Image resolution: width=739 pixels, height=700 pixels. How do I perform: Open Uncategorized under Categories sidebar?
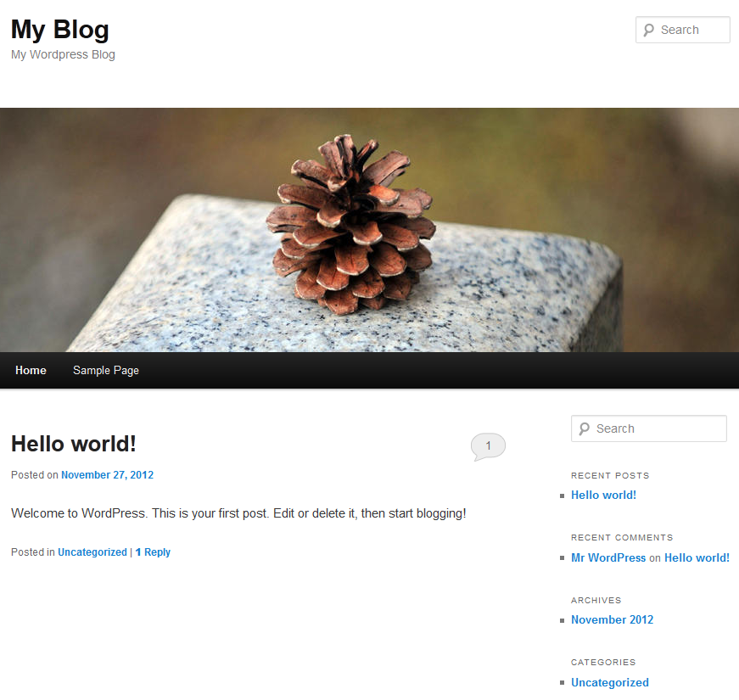tap(610, 683)
